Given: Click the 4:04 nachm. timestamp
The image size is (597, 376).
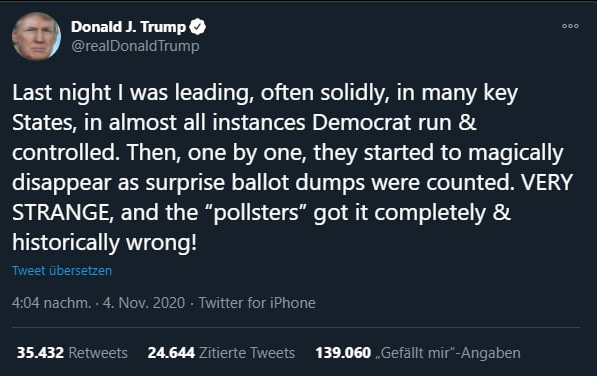Looking at the screenshot, I should pyautogui.click(x=51, y=303).
